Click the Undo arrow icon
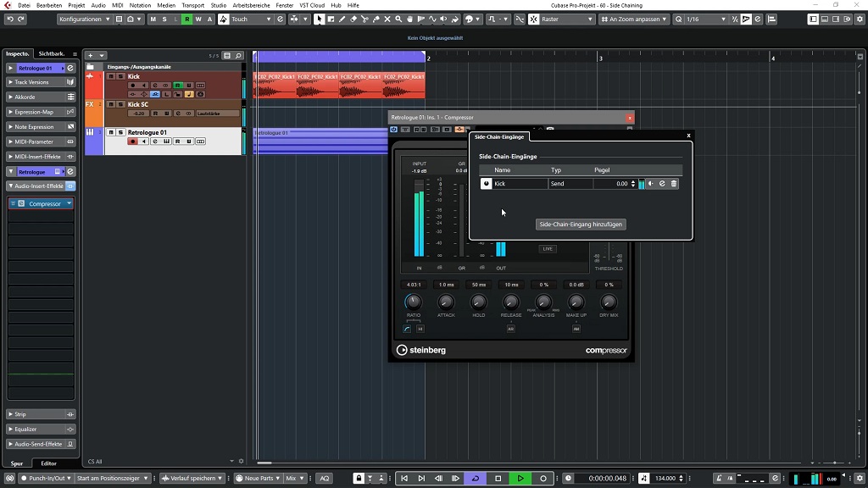The width and height of the screenshot is (868, 488). 10,19
